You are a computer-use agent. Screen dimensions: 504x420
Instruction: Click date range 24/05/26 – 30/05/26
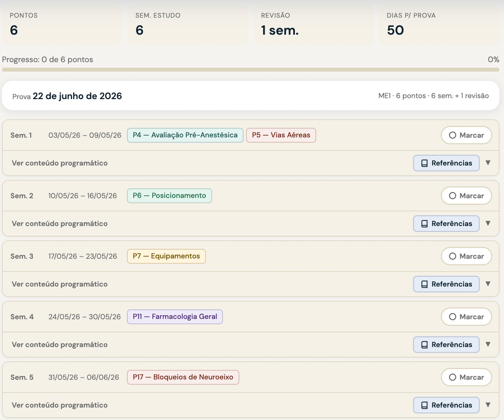pyautogui.click(x=84, y=317)
